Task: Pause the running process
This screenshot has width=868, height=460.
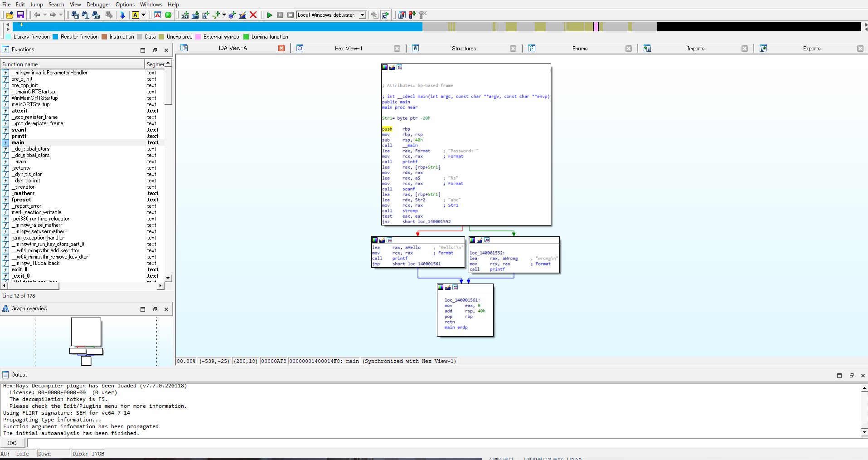Action: tap(280, 15)
